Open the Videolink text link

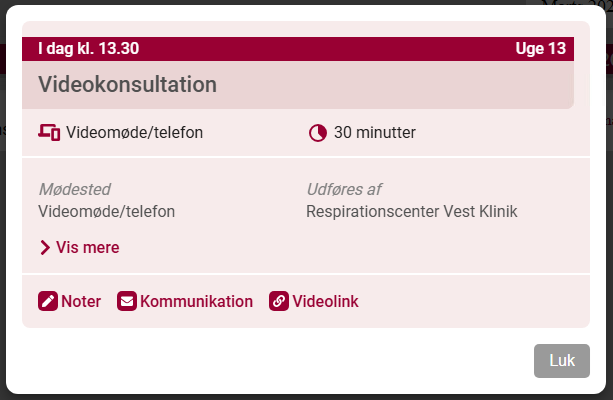tap(325, 301)
